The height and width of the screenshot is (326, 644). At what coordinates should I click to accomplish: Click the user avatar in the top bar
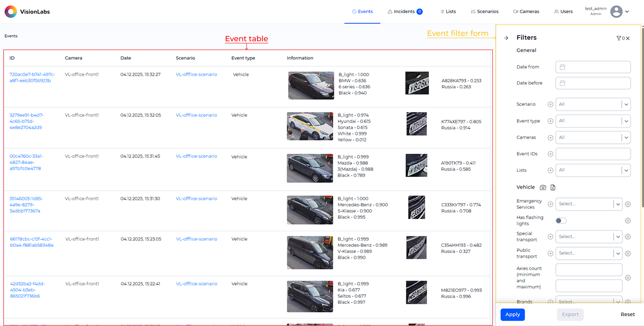(x=616, y=12)
